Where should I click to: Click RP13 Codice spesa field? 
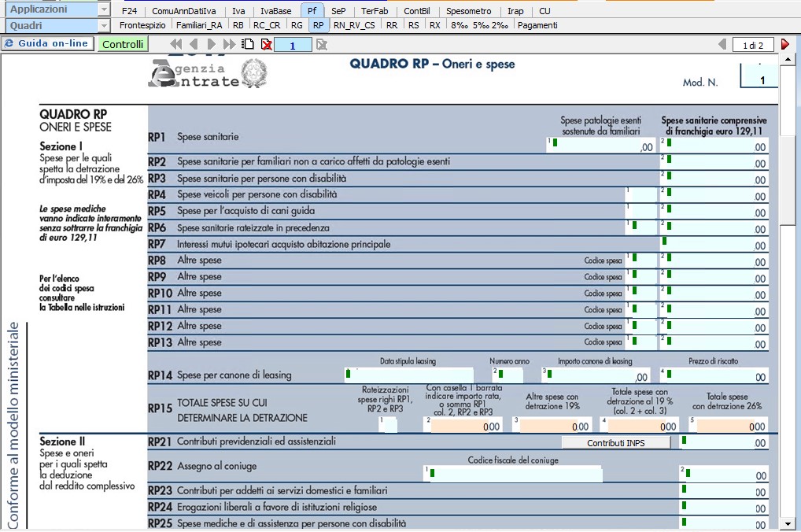click(x=641, y=342)
